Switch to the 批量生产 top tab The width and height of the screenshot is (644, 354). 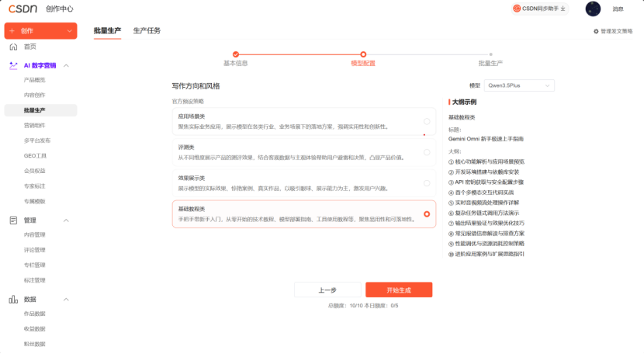coord(107,31)
